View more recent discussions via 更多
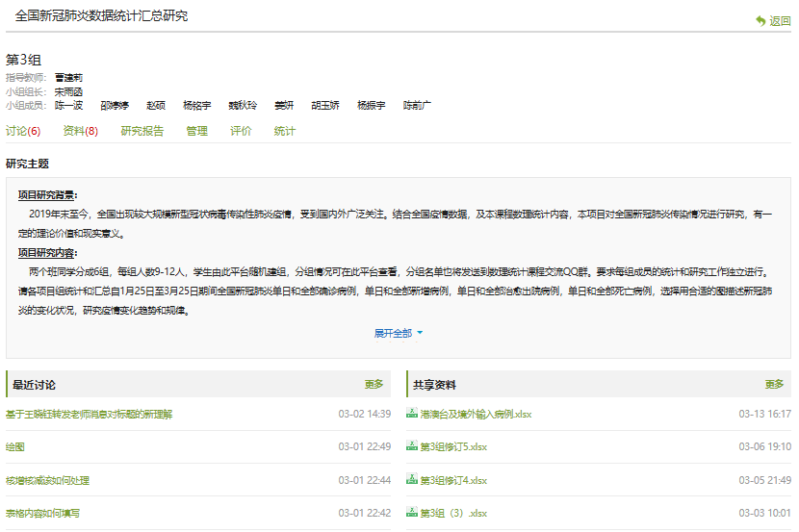799x532 pixels. tap(374, 384)
